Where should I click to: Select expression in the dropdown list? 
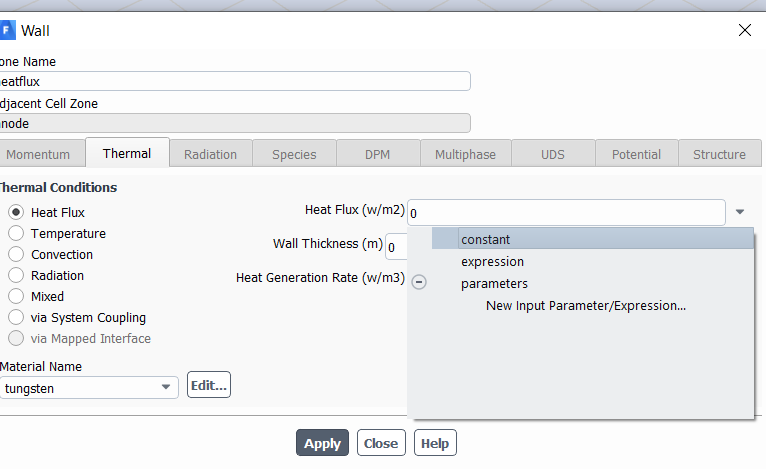tap(492, 261)
